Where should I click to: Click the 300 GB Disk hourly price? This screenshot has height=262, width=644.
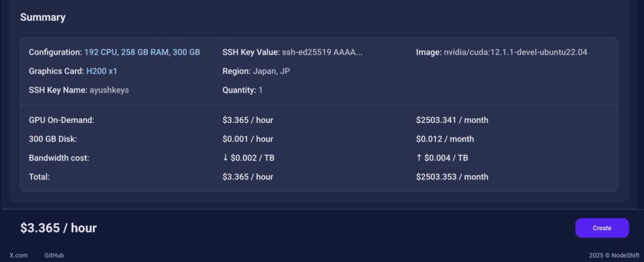click(247, 139)
